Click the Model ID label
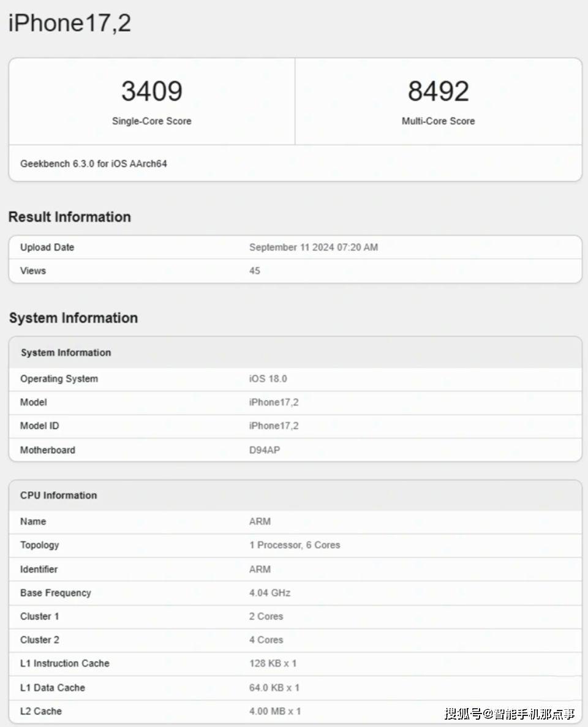Image resolution: width=588 pixels, height=727 pixels. 39,426
